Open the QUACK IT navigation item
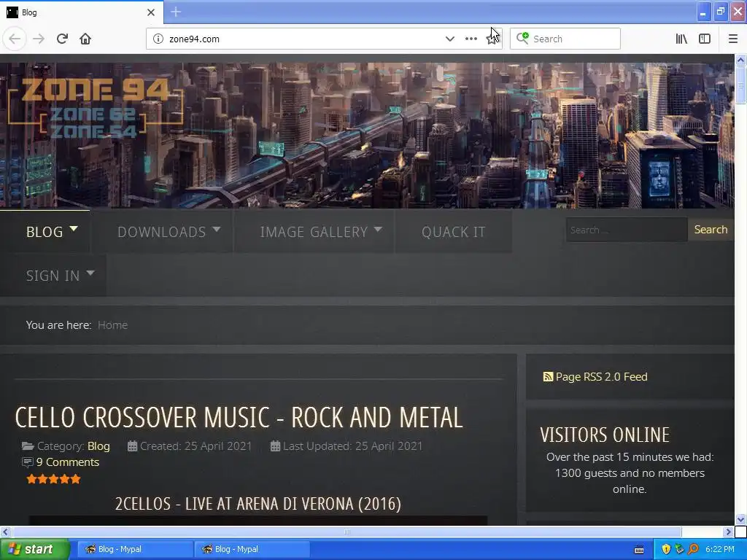 pyautogui.click(x=453, y=232)
